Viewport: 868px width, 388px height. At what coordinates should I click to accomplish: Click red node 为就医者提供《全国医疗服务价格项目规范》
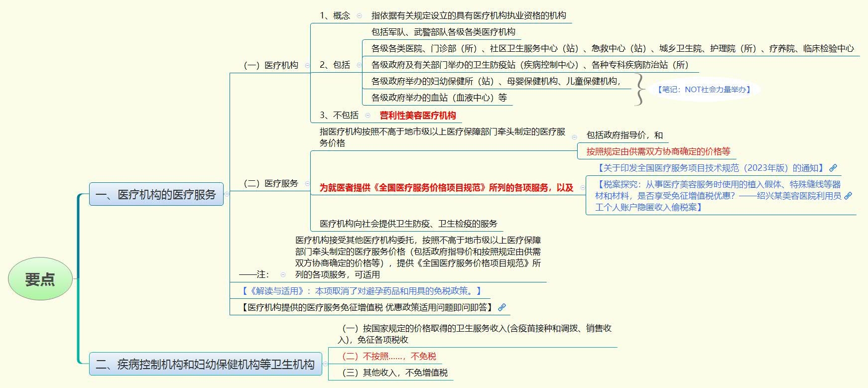tap(447, 188)
